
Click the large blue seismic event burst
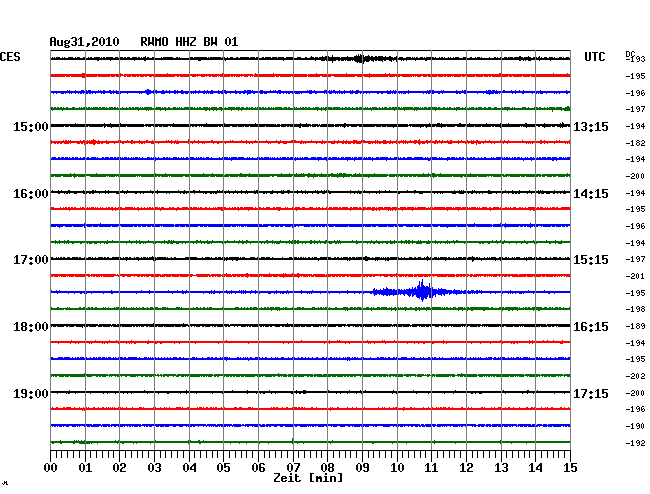click(421, 291)
